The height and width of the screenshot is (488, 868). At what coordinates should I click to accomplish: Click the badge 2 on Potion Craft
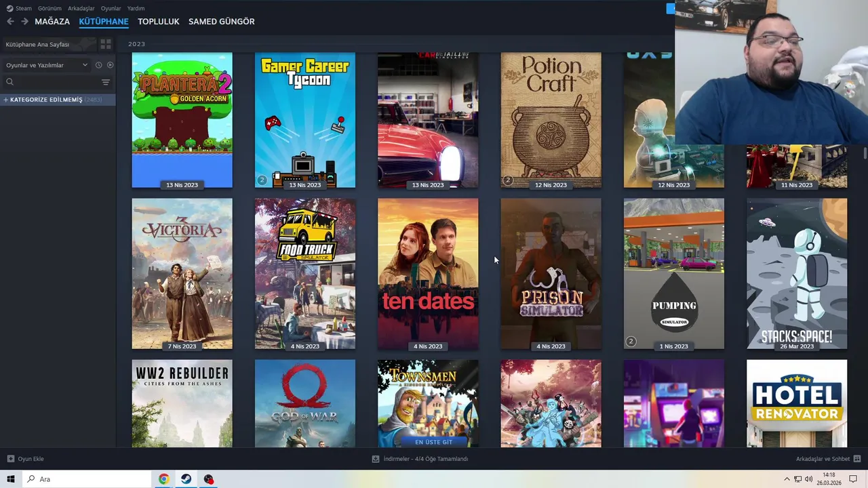508,180
